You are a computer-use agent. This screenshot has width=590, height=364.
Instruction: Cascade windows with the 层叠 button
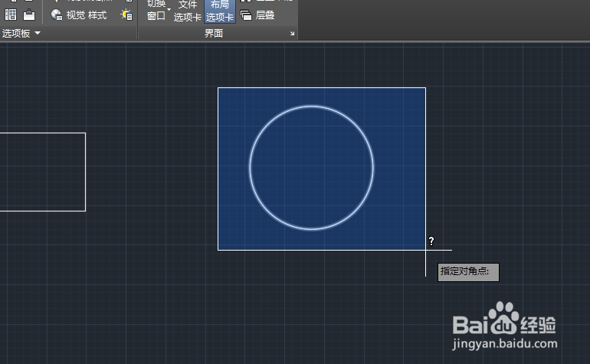[x=257, y=15]
